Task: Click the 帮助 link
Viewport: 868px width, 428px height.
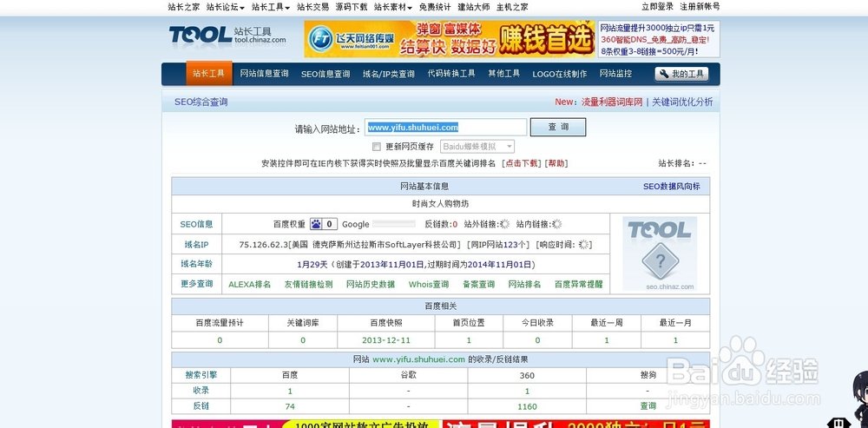Action: point(556,163)
